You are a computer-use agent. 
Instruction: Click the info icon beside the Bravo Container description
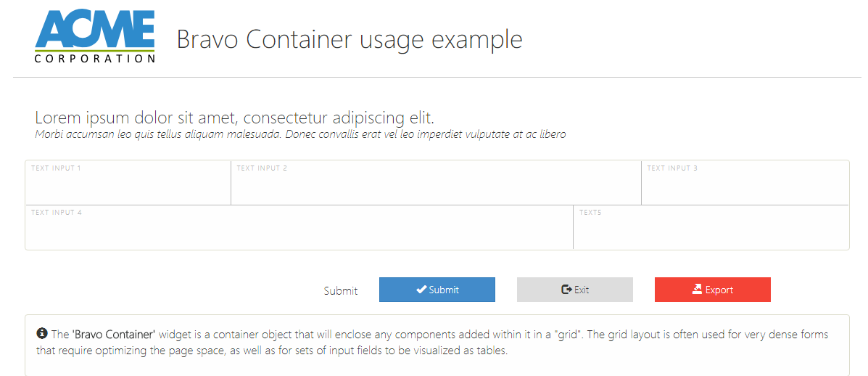point(42,334)
